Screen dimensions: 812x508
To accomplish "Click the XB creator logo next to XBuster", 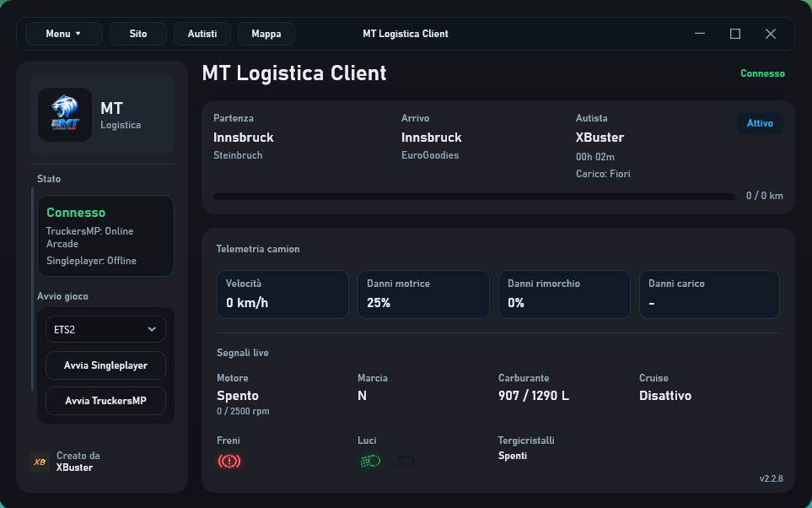I will coord(39,462).
